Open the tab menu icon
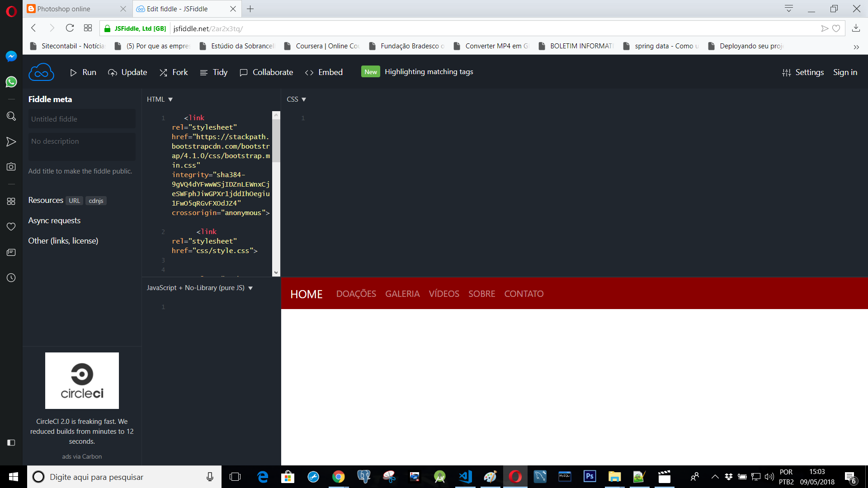This screenshot has height=488, width=868. tap(789, 9)
